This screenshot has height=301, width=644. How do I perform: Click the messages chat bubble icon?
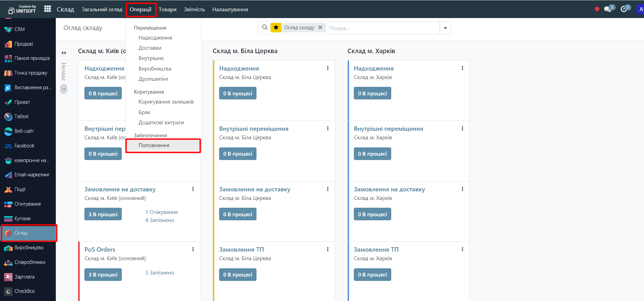[x=608, y=9]
